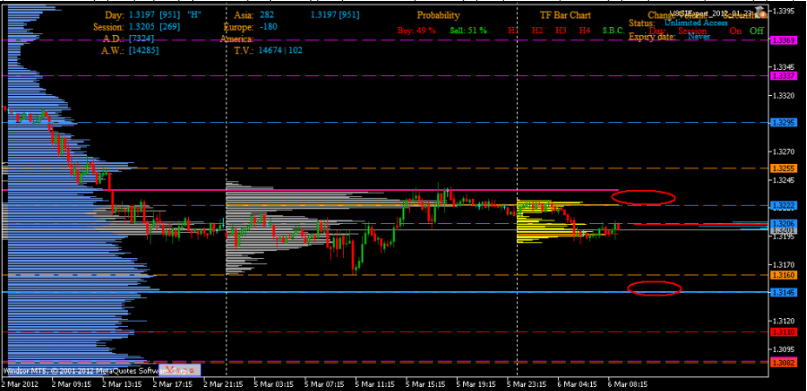Select the H1 timeframe label
Screen dimensions: 807x391
(513, 30)
